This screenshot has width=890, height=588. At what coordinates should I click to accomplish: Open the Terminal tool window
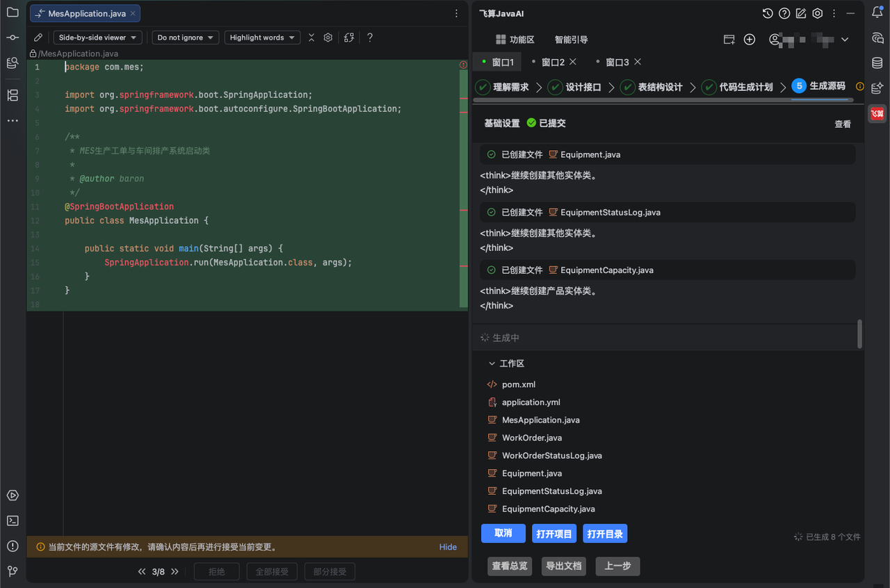13,521
